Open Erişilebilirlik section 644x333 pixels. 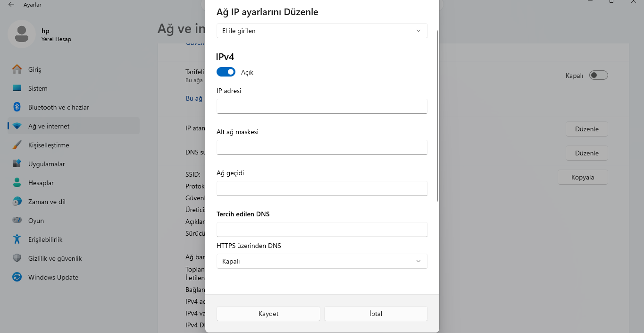tap(74, 239)
